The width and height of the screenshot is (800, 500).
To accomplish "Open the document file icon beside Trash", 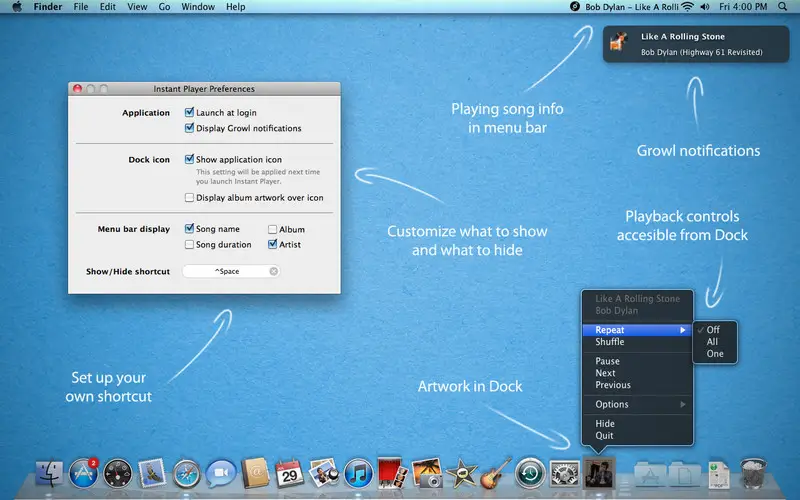I will 719,474.
